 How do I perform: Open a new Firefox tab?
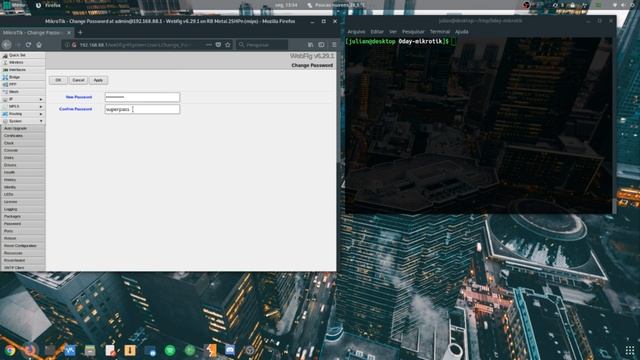point(80,32)
